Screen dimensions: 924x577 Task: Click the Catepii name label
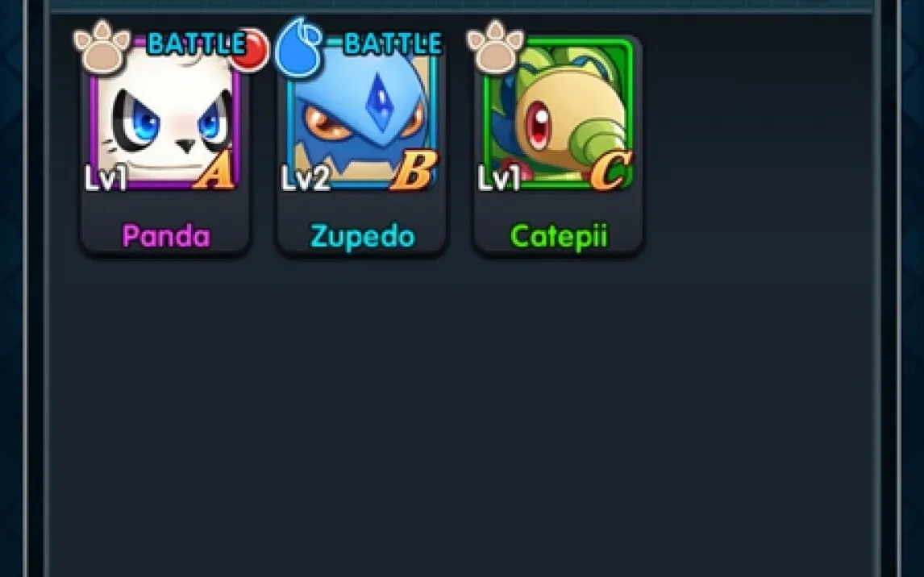click(x=559, y=237)
